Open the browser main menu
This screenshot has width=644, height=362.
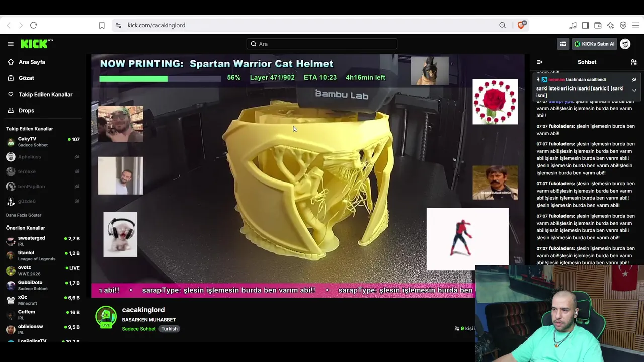(636, 25)
